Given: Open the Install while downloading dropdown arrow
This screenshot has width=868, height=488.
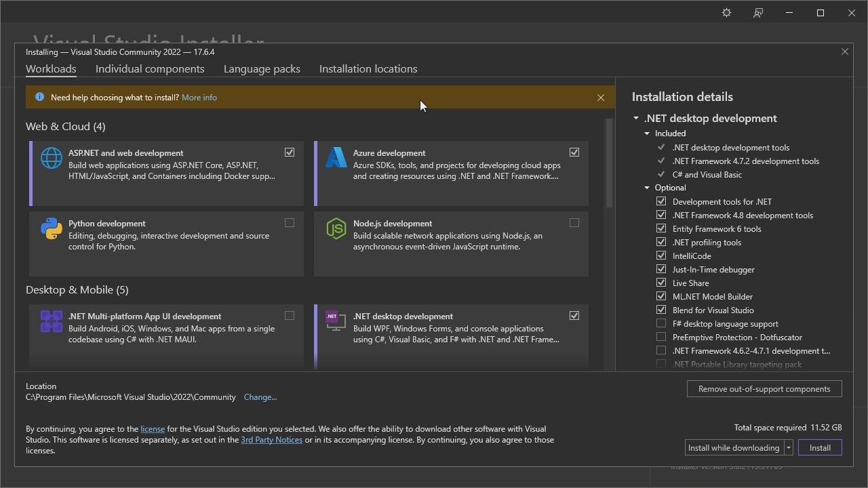Looking at the screenshot, I should coord(789,448).
